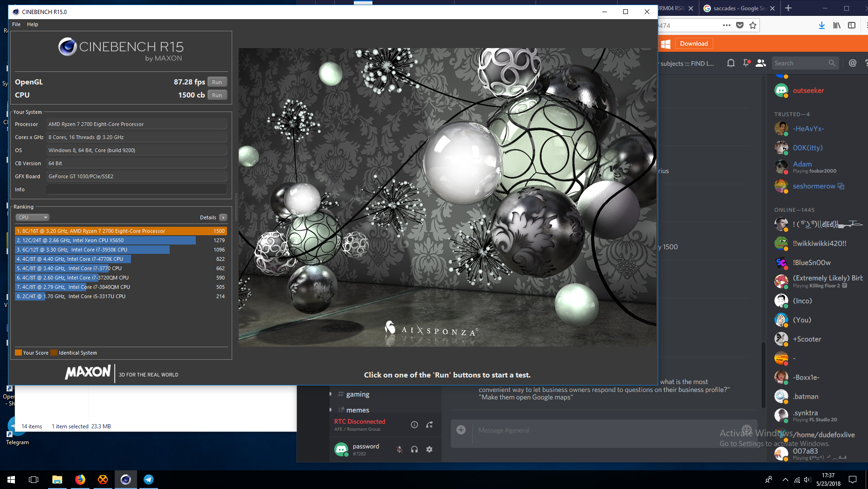Select Intel Core i5-3317U ranking row
The image size is (868, 489).
(121, 296)
